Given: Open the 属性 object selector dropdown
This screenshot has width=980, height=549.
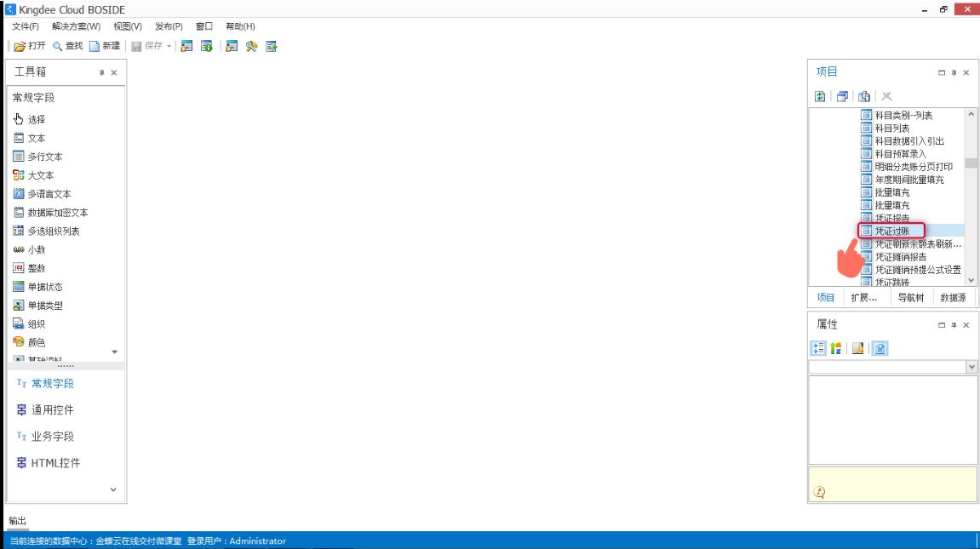Looking at the screenshot, I should pos(971,367).
